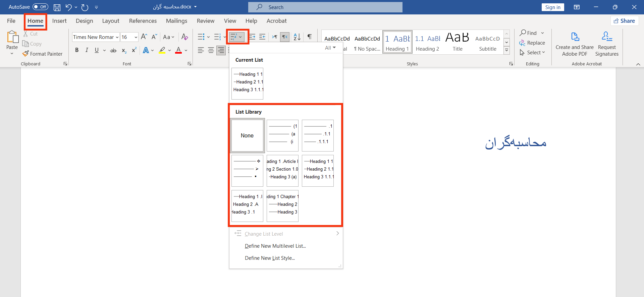This screenshot has width=644, height=297.
Task: Click the Clear All Formatting icon
Action: (184, 37)
